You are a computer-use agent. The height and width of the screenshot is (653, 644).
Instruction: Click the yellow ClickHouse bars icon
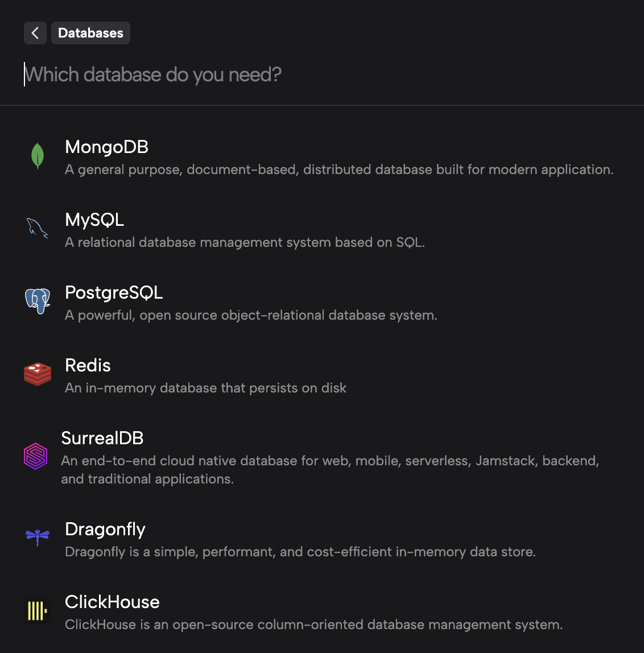(x=38, y=611)
